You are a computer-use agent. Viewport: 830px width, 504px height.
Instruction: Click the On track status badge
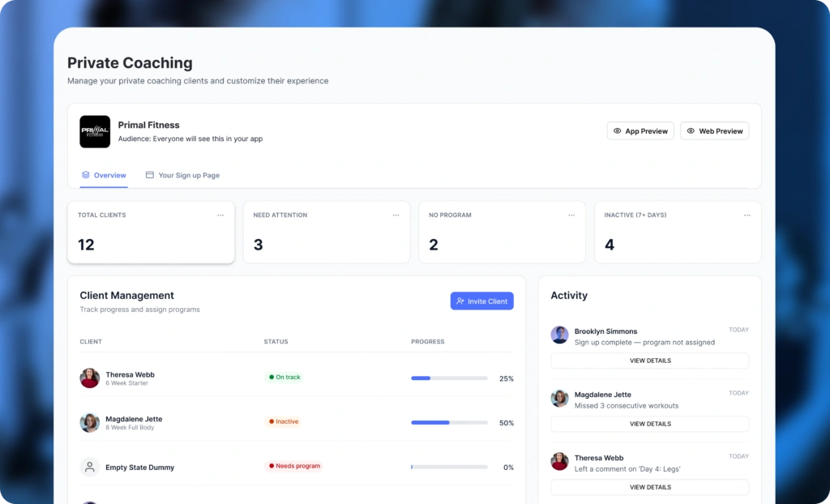285,377
